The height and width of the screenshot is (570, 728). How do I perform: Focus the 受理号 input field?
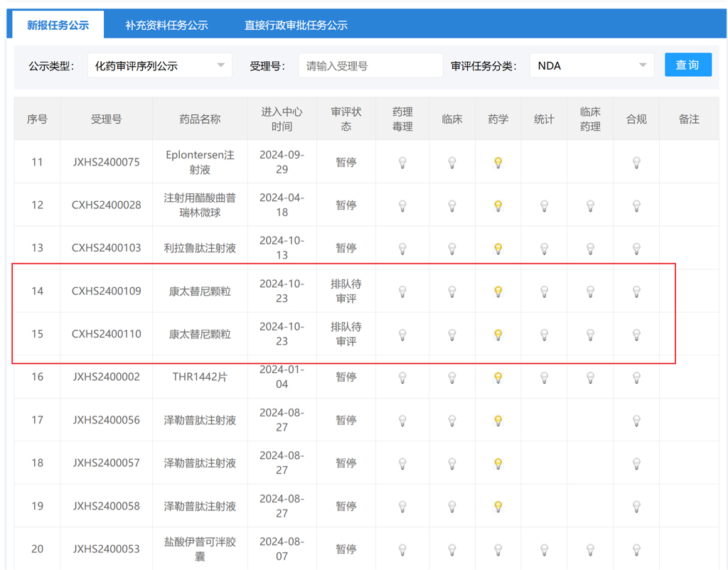pos(370,65)
